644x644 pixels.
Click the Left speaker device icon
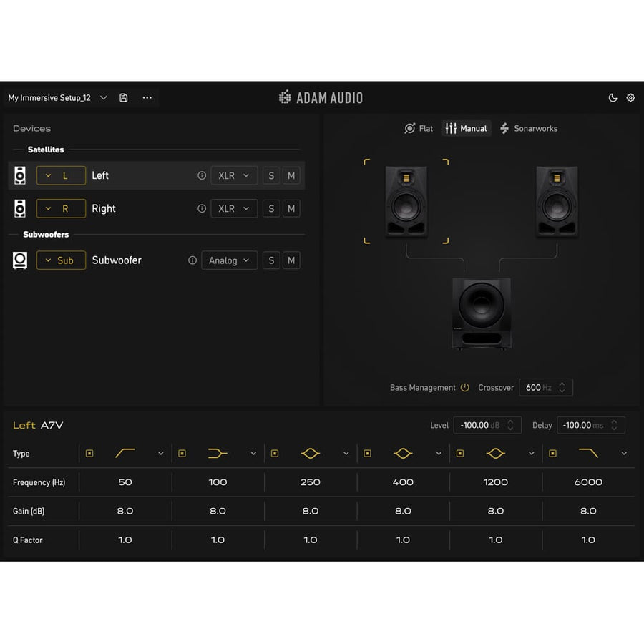click(20, 175)
